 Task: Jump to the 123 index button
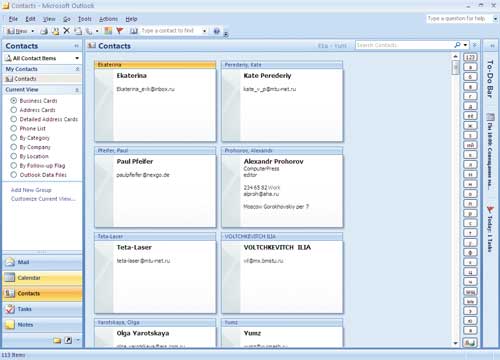pos(470,57)
